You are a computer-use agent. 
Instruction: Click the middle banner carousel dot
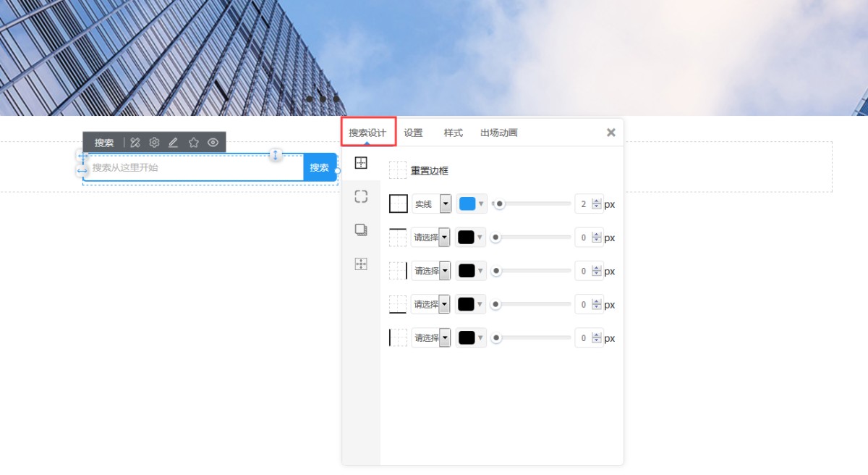323,98
